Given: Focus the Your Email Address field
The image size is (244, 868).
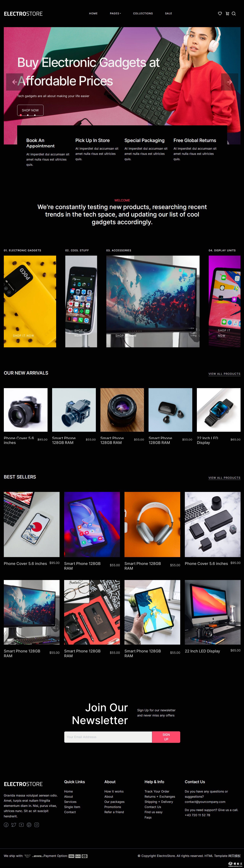Looking at the screenshot, I should pos(108,737).
